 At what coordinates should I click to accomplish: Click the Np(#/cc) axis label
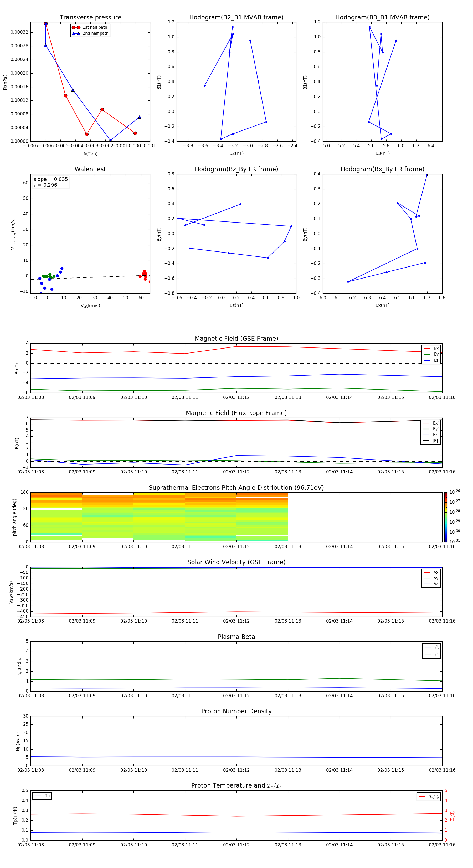tap(18, 741)
